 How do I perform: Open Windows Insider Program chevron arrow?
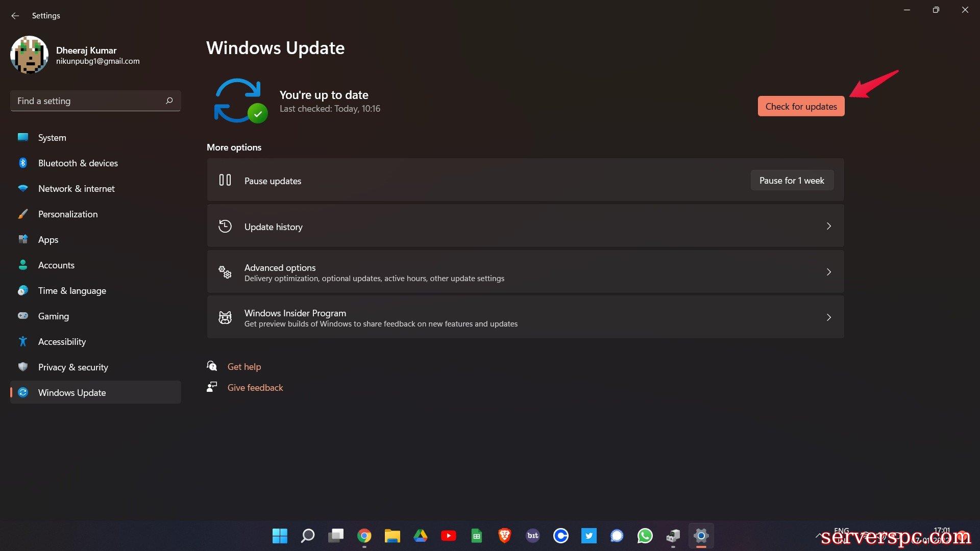click(x=828, y=317)
